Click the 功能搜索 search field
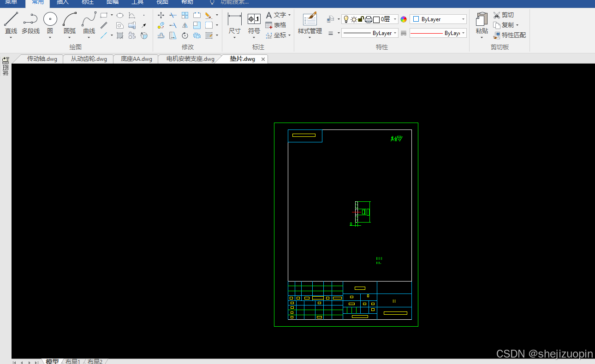Viewport: 595px width, 364px height. pyautogui.click(x=235, y=2)
